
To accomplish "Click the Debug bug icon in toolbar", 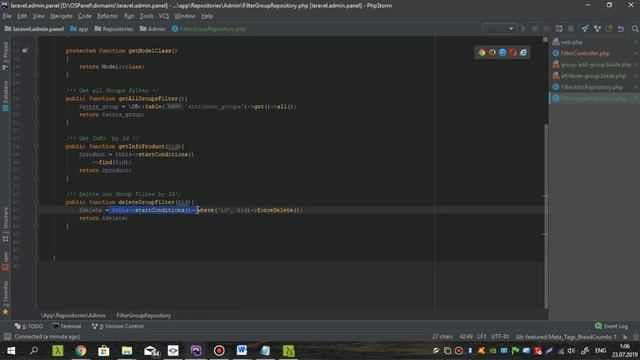I will coord(535,29).
